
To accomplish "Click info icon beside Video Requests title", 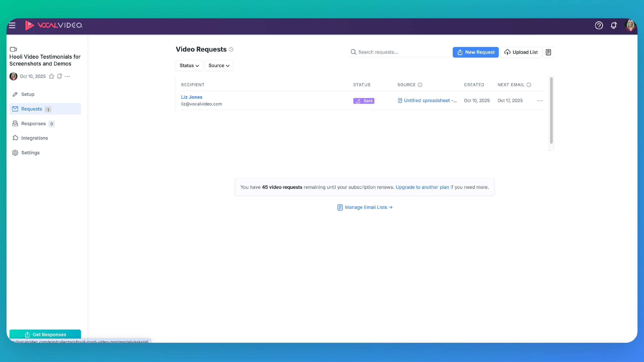I will pyautogui.click(x=231, y=50).
